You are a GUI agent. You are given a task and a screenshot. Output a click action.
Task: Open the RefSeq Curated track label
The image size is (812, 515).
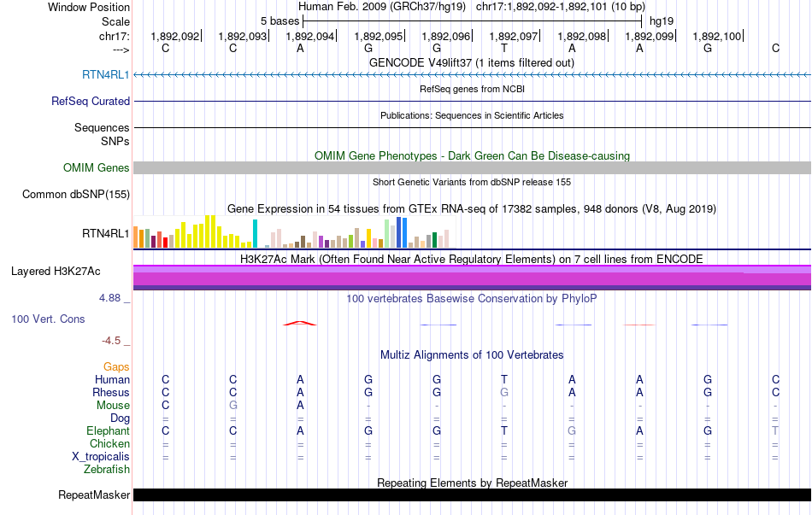coord(90,102)
